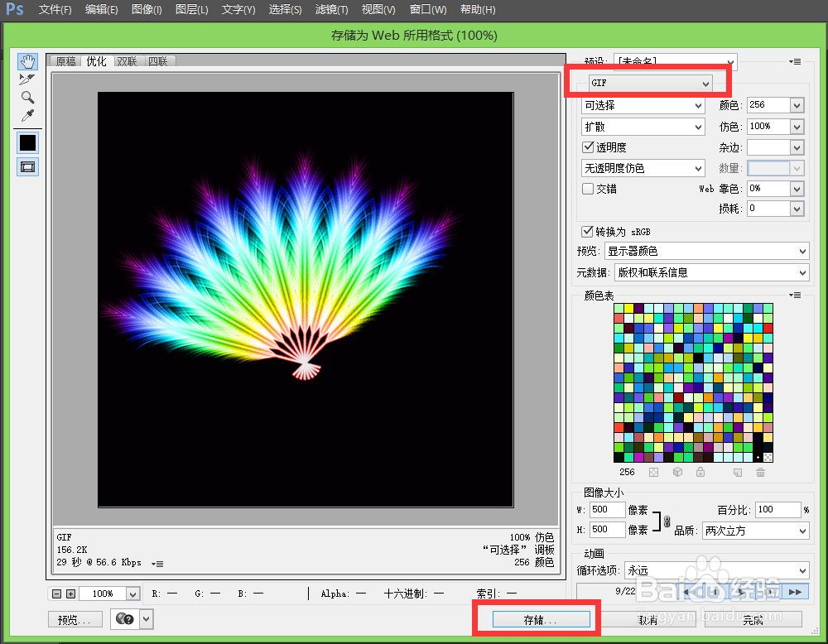Select the transparent swatch in color table
The width and height of the screenshot is (828, 644).
pyautogui.click(x=768, y=457)
